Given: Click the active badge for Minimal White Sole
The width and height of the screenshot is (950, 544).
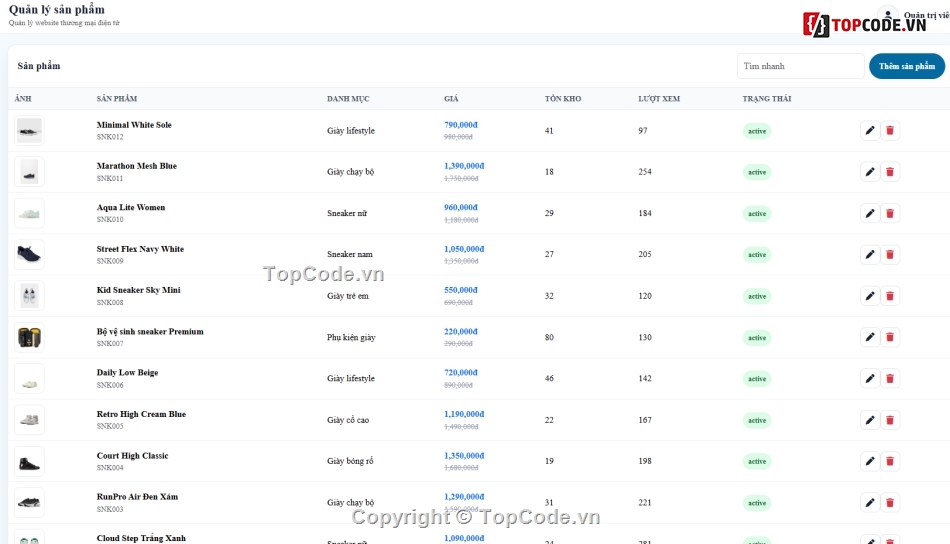Looking at the screenshot, I should (x=757, y=131).
